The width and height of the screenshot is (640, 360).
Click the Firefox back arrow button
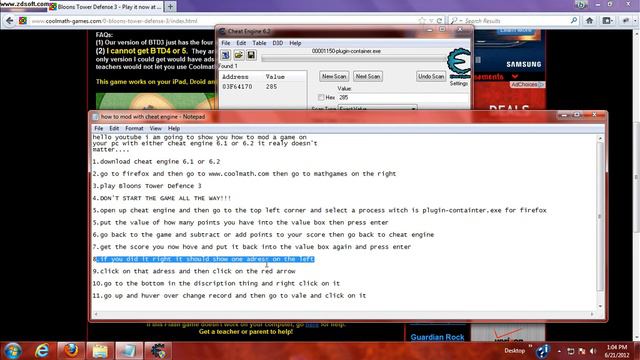click(10, 20)
